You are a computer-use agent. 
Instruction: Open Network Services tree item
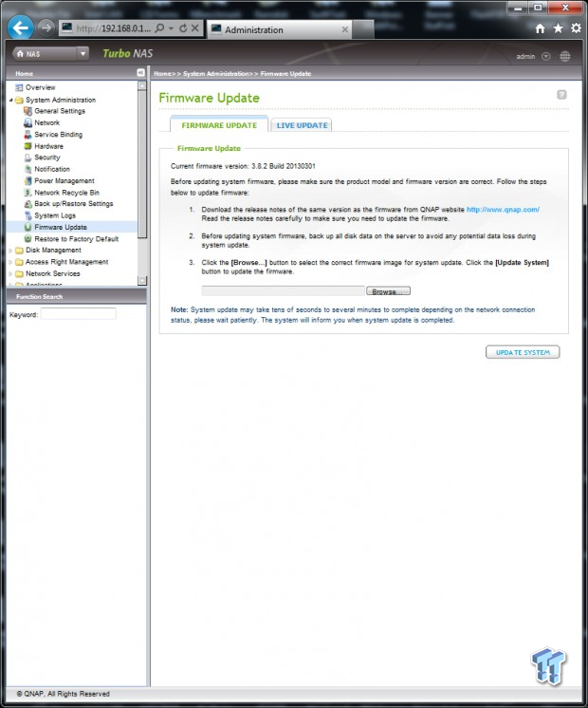pyautogui.click(x=53, y=273)
